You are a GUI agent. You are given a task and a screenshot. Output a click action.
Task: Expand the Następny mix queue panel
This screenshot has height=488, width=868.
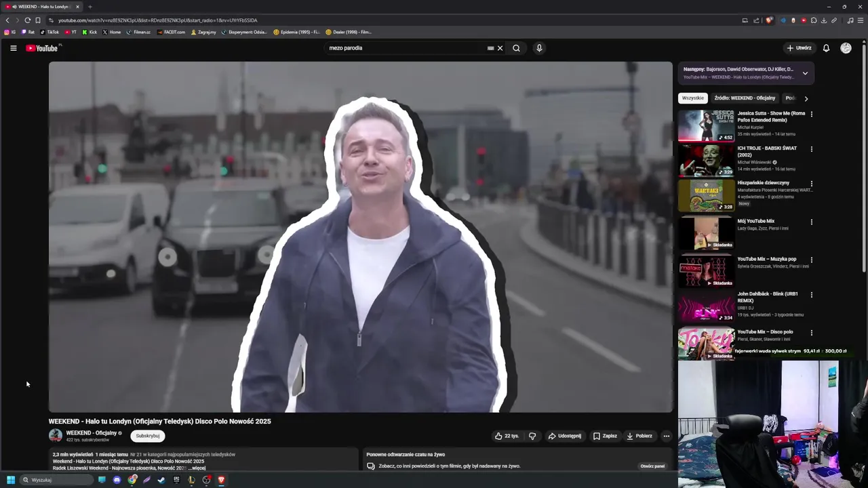805,73
